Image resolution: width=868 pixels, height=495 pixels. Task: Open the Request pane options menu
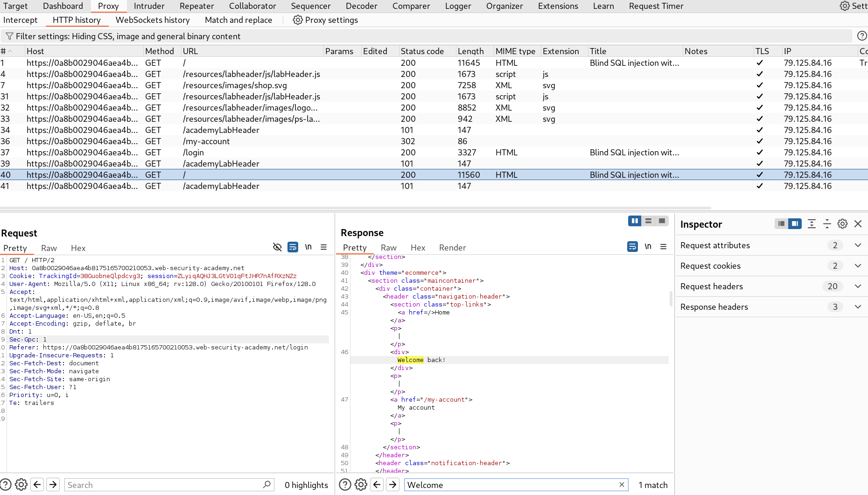(x=323, y=247)
